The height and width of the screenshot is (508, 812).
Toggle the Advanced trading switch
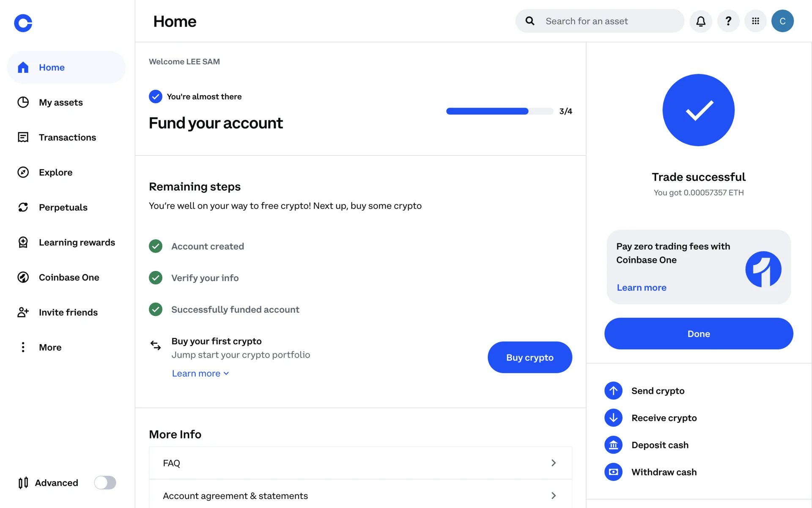coord(105,483)
